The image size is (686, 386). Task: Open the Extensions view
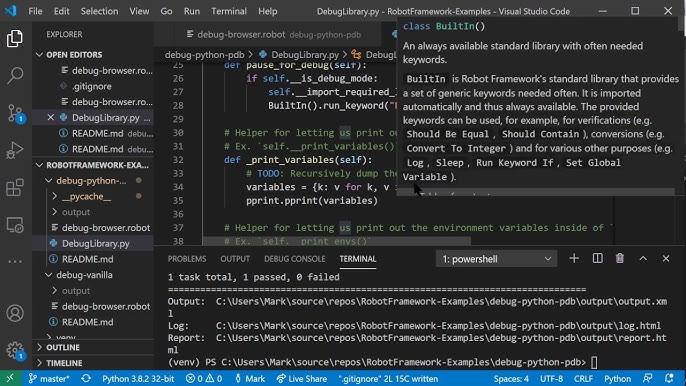(15, 188)
